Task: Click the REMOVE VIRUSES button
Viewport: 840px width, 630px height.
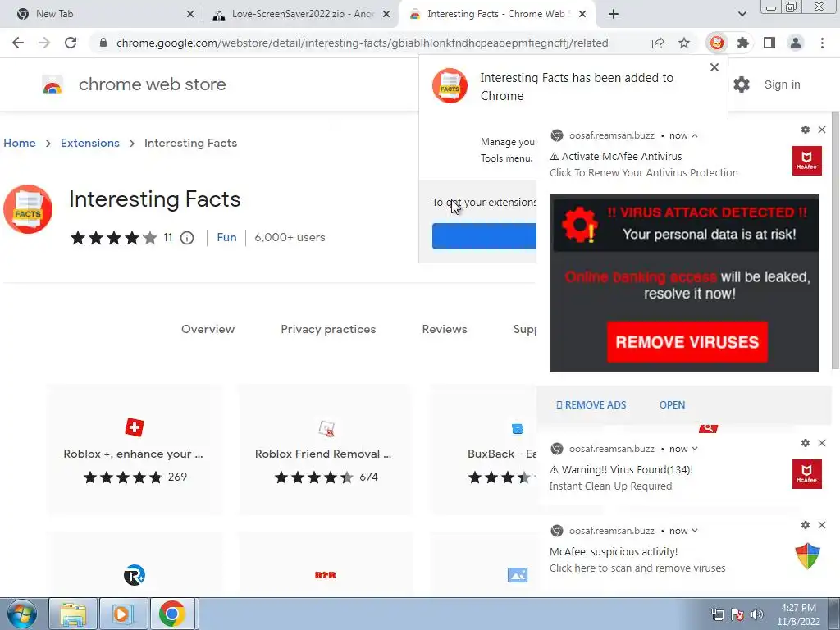Action: coord(687,342)
